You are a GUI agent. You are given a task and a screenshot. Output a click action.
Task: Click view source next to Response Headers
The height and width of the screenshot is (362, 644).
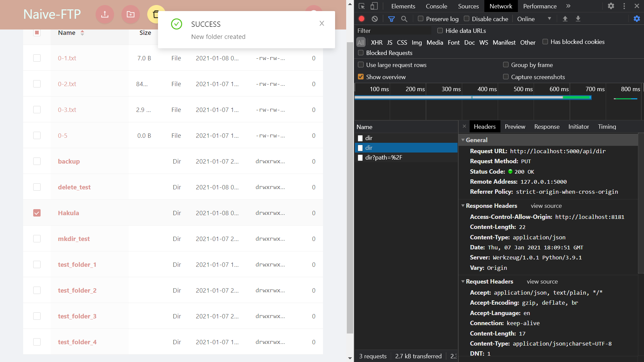point(546,205)
